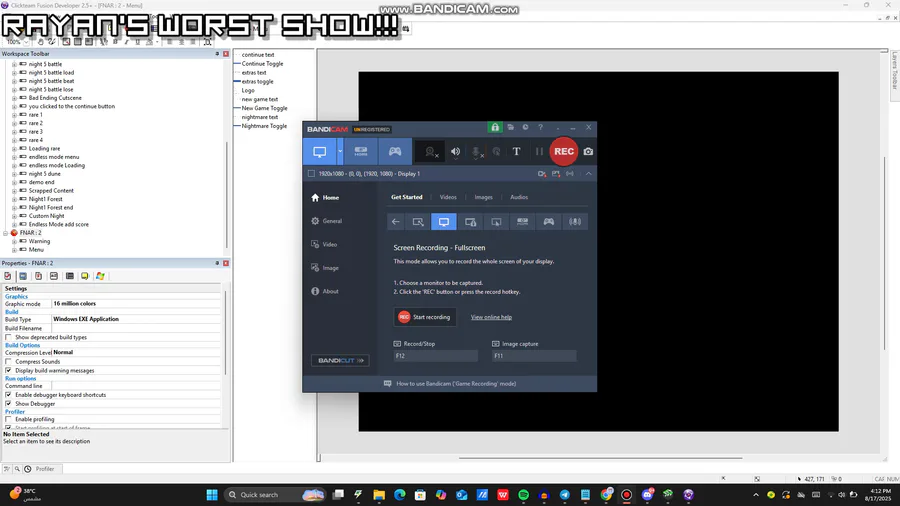900x506 pixels.
Task: Open Bandicam help question mark
Action: point(540,127)
